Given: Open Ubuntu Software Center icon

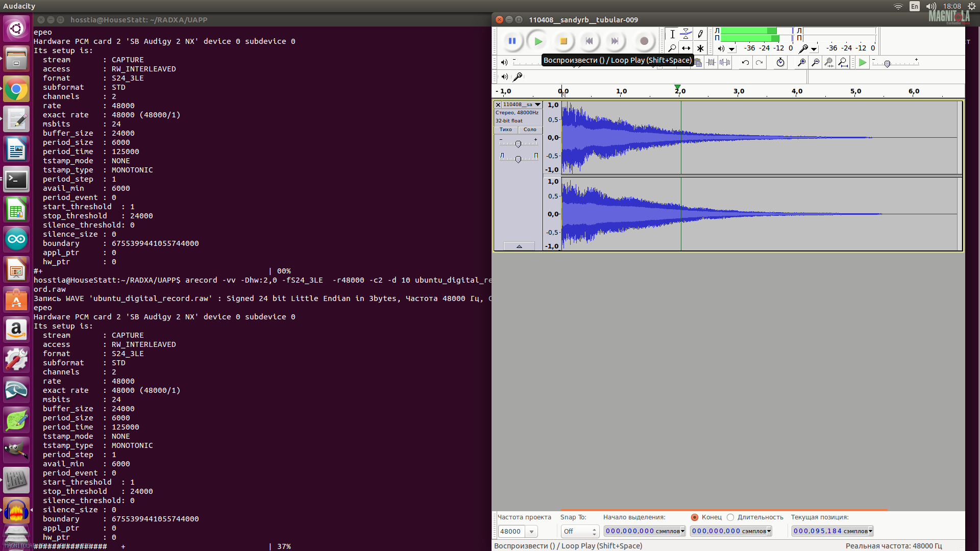Looking at the screenshot, I should pyautogui.click(x=16, y=299).
